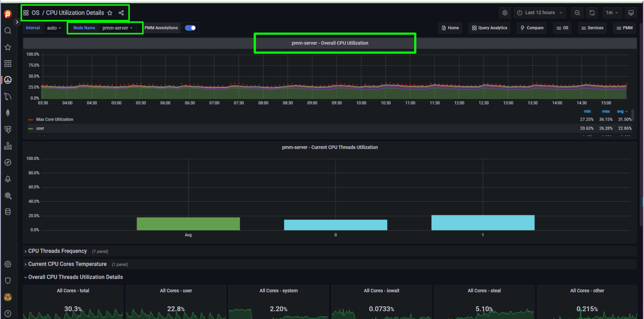This screenshot has width=644, height=319.
Task: Open Current CPU Threads Utilization panel title
Action: [330, 147]
